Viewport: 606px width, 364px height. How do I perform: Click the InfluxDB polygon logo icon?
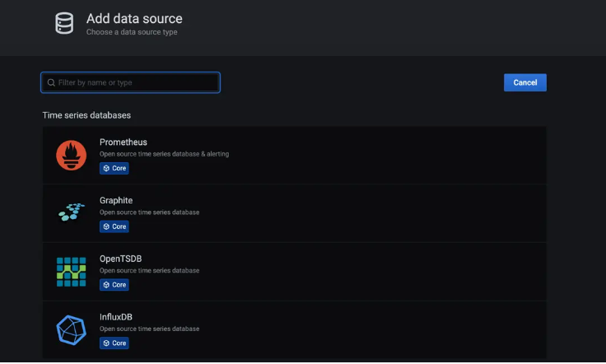71,330
